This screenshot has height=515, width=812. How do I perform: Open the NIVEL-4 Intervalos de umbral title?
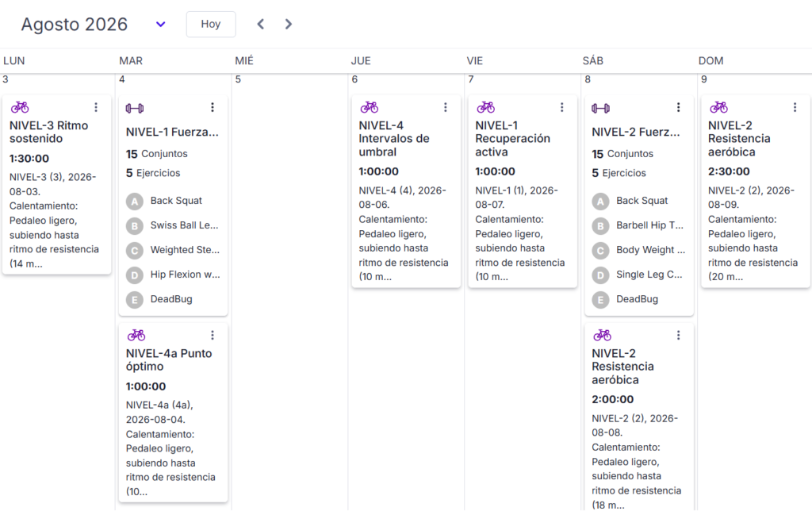click(394, 139)
